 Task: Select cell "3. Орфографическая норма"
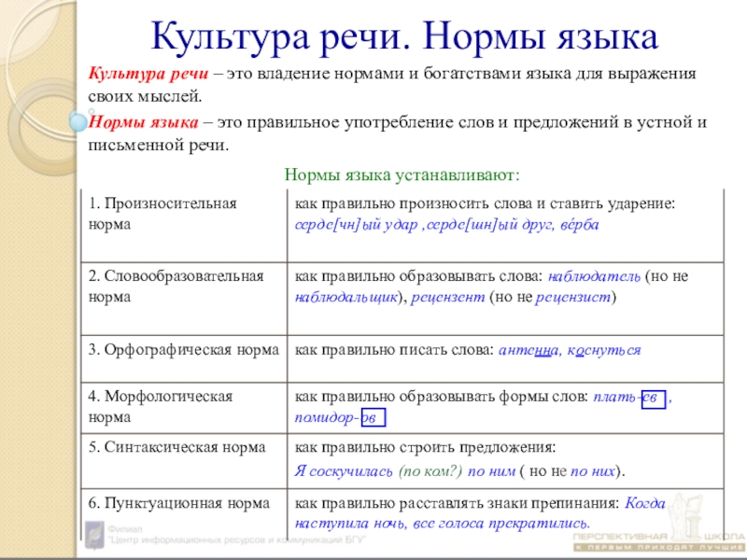point(184,358)
